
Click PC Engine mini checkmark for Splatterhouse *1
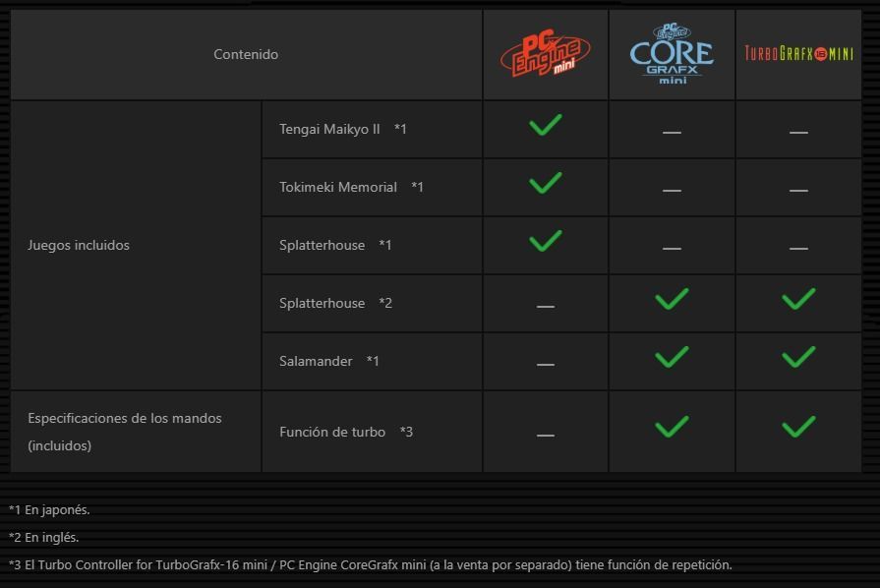tap(545, 242)
